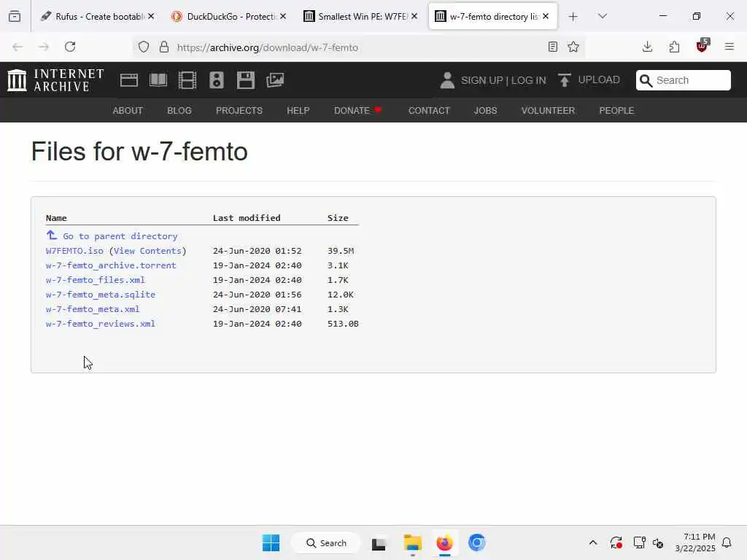Screen dimensions: 747x560
Task: Open the CONTACT menu item
Action: tap(429, 111)
